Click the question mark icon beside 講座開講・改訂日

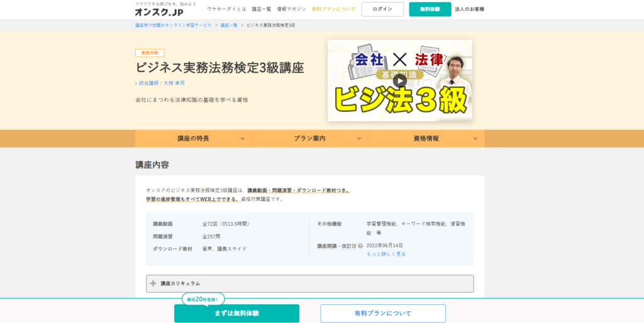point(360,246)
